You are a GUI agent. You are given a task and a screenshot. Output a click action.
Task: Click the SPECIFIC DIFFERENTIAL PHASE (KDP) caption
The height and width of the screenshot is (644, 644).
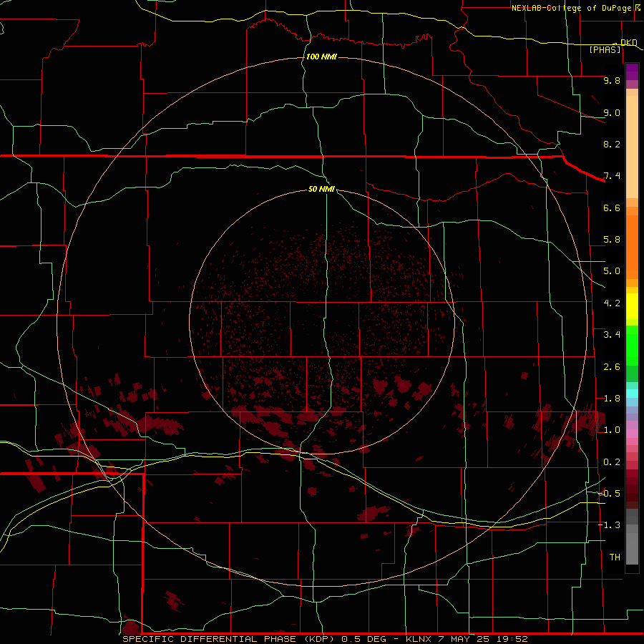pos(230,639)
